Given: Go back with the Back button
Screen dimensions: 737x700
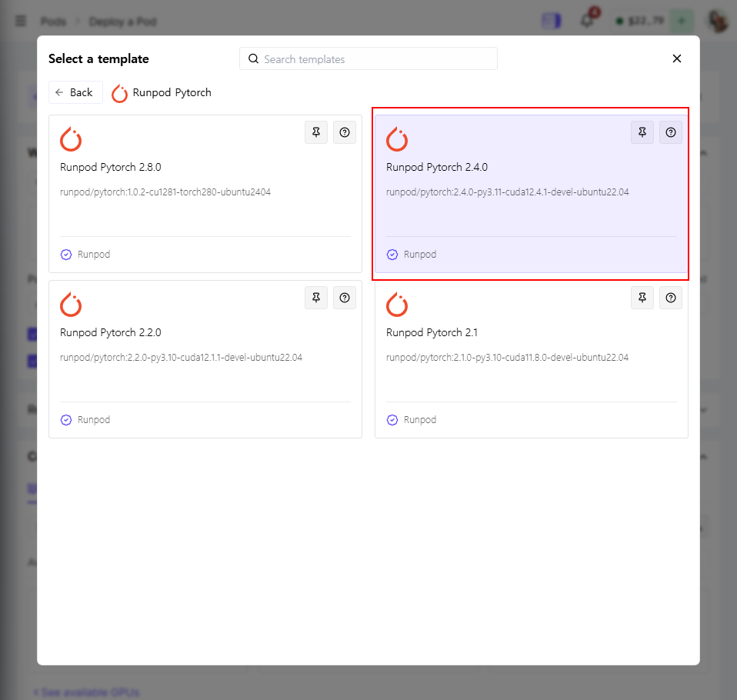Looking at the screenshot, I should pos(75,92).
